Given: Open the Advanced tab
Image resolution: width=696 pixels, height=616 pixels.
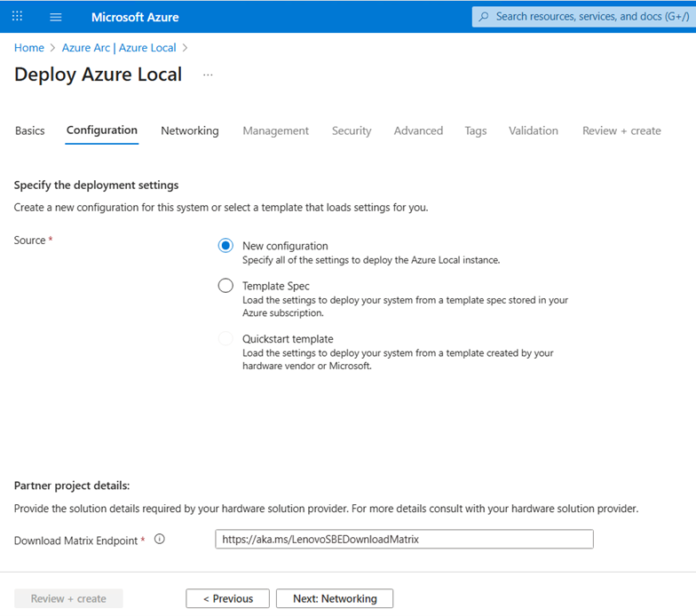Looking at the screenshot, I should click(418, 130).
